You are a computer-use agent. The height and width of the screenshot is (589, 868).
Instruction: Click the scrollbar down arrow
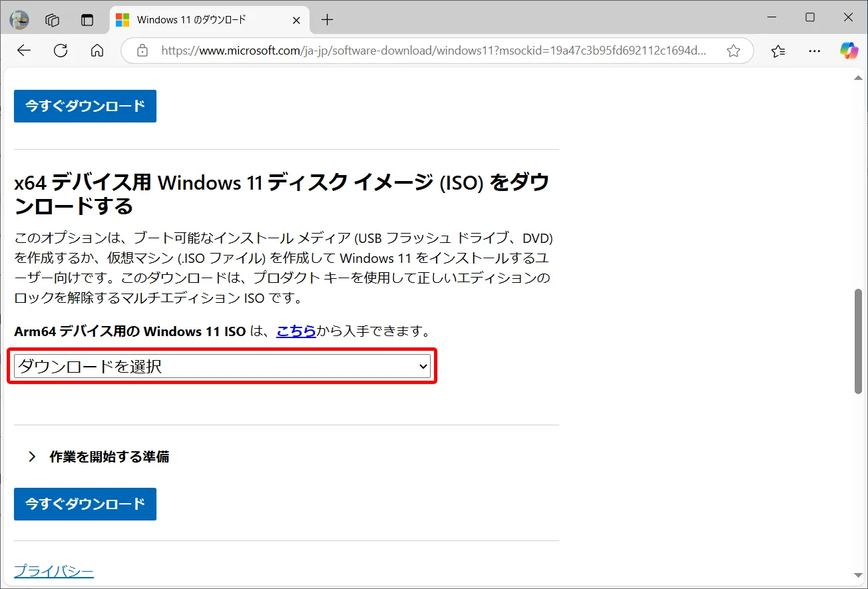coord(859,575)
